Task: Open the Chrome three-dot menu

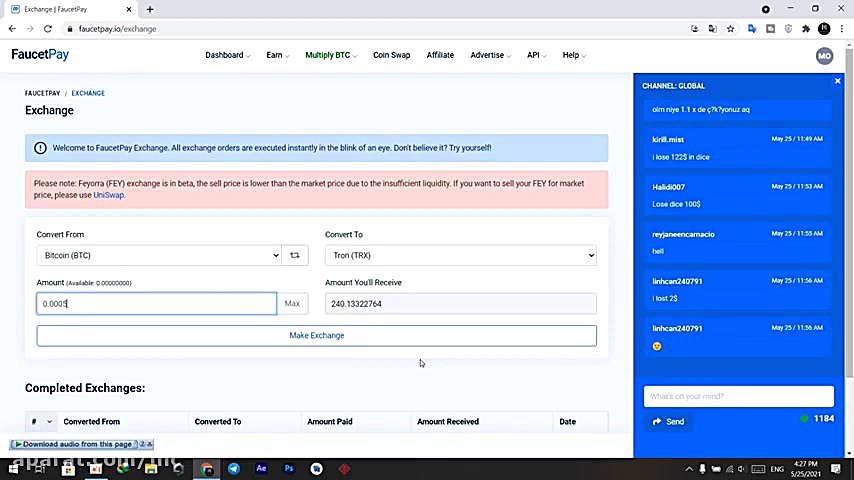Action: click(842, 29)
